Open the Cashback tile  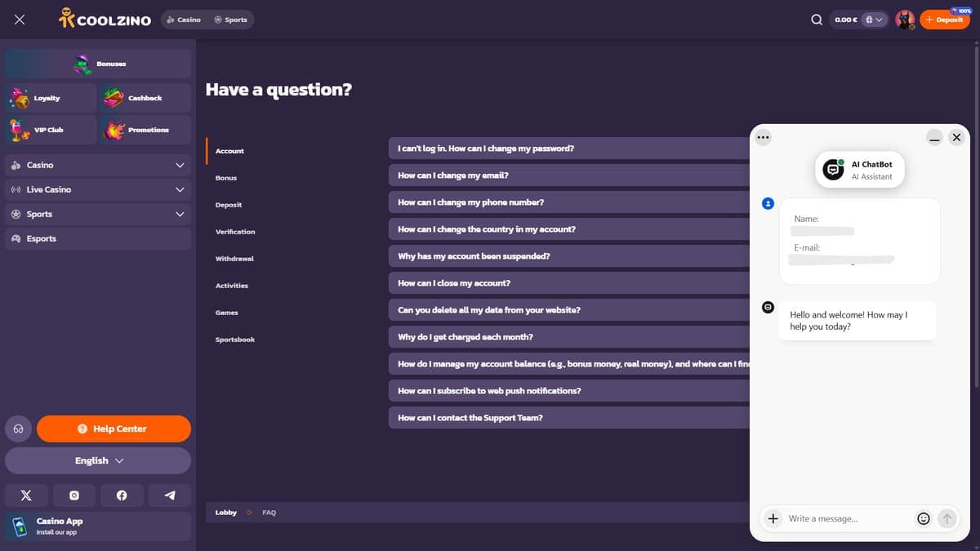145,98
